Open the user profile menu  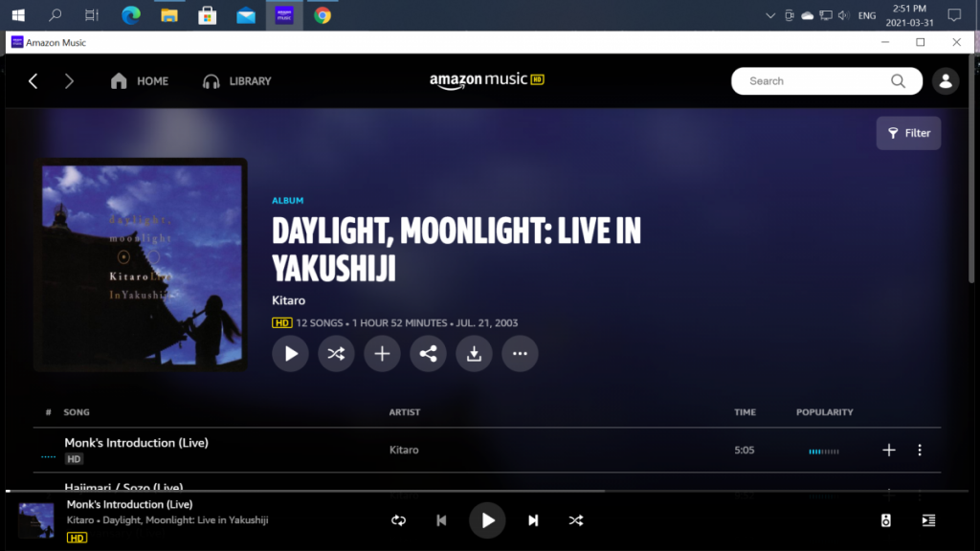click(946, 81)
